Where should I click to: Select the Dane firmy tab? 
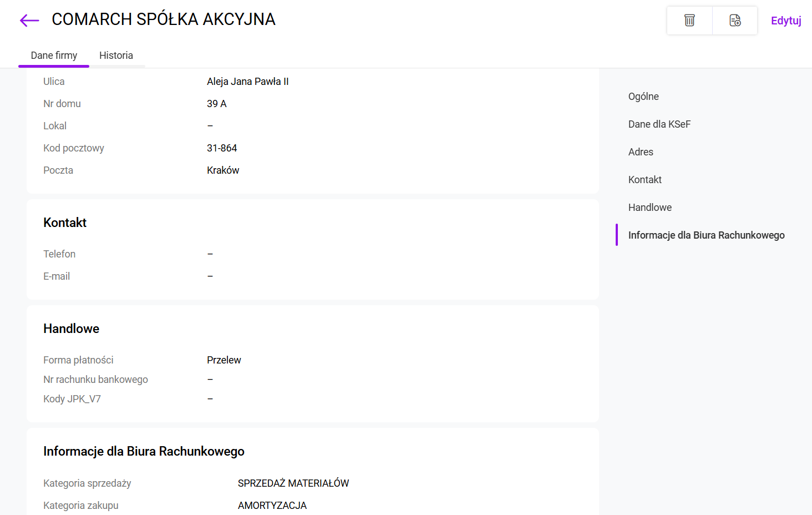pyautogui.click(x=54, y=55)
